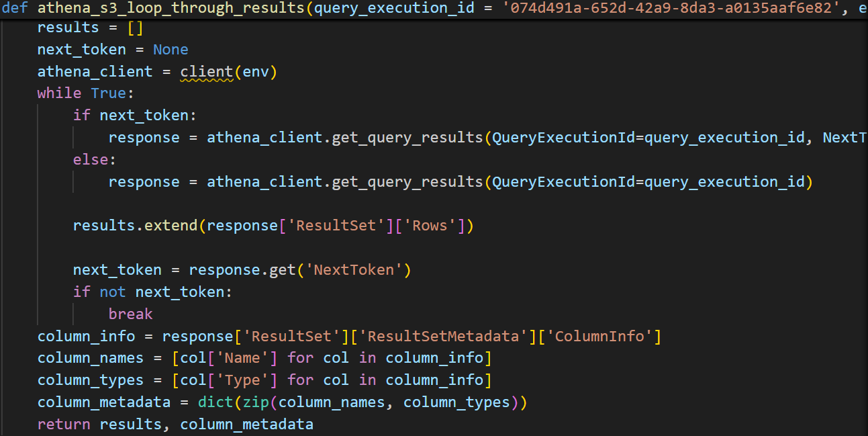Click column_metadata in the return statement
This screenshot has width=868, height=436.
[246, 425]
